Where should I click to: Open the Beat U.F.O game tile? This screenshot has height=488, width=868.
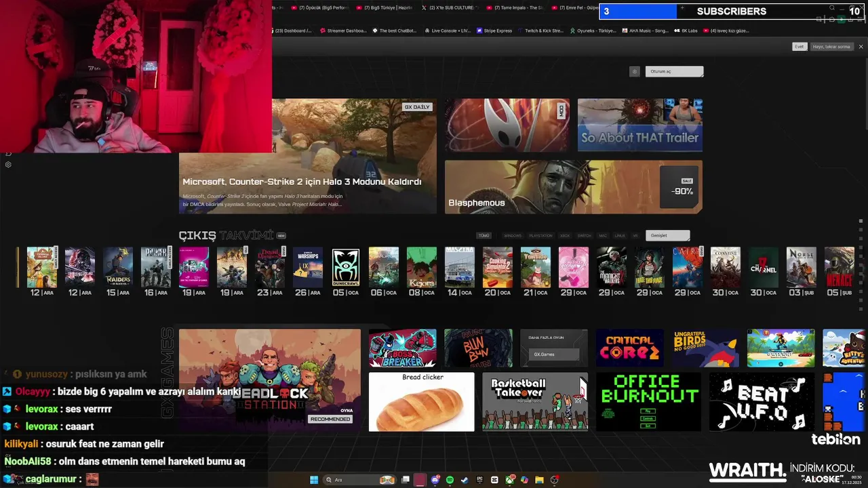tap(762, 402)
